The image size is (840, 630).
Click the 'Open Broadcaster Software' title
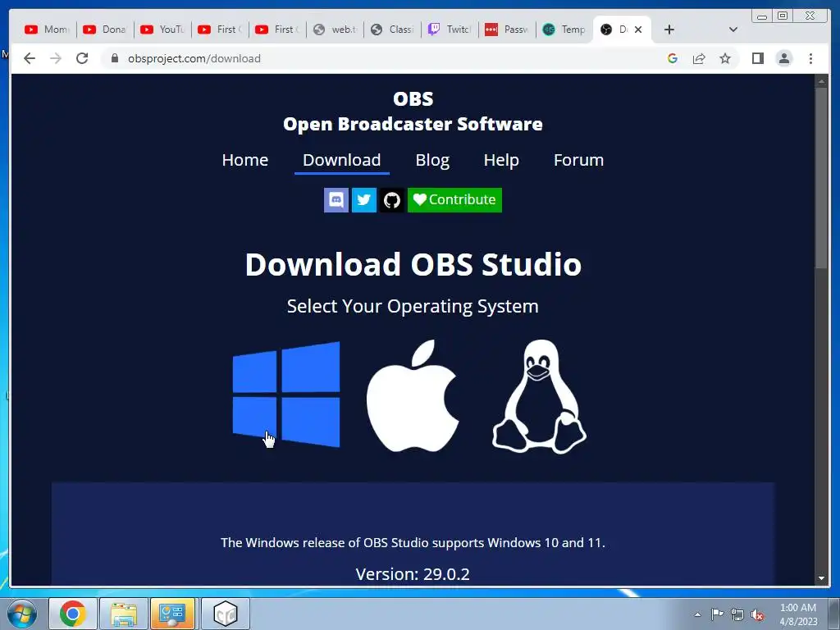(x=413, y=124)
